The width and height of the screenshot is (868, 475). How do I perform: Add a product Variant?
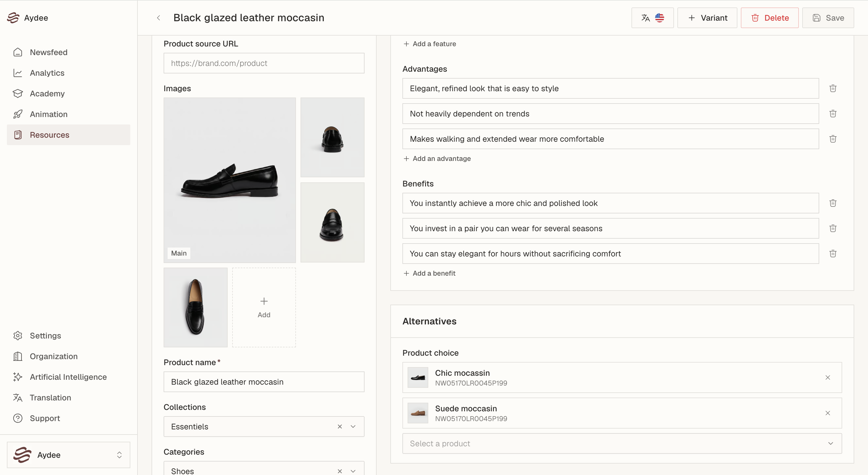point(707,18)
